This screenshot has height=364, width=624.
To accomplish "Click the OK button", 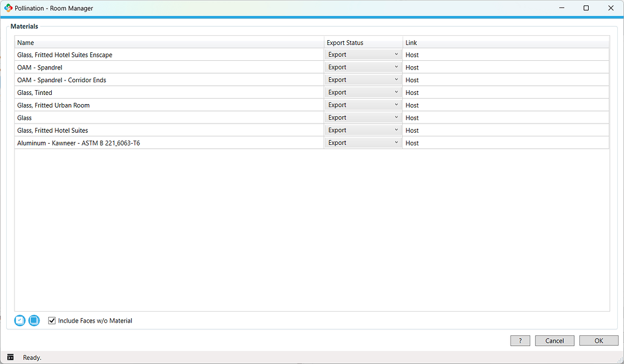I will coord(598,340).
